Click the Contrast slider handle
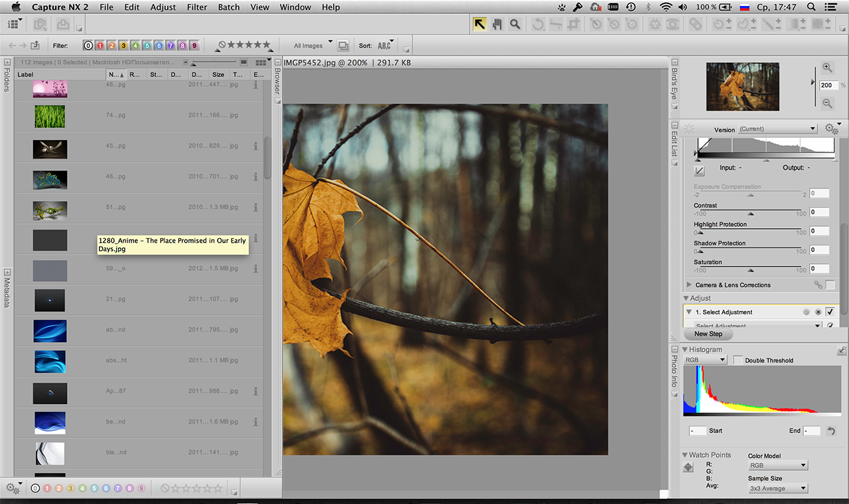 click(751, 214)
